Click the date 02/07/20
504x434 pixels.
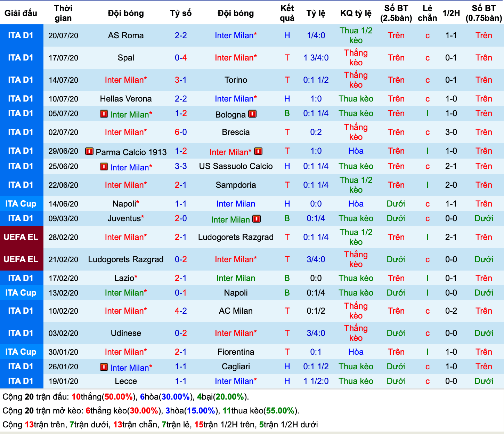pyautogui.click(x=63, y=132)
